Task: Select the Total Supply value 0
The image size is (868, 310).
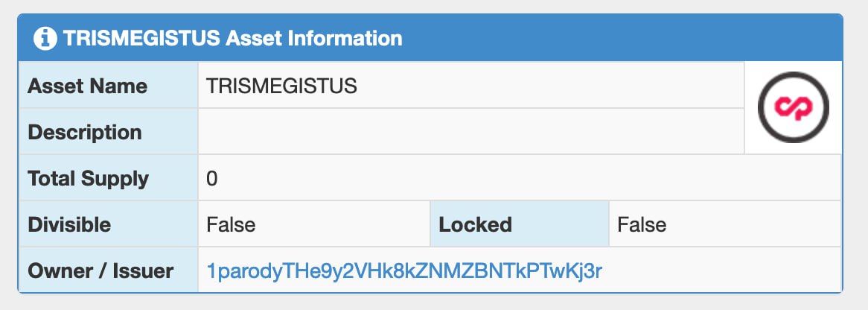Action: 212,179
